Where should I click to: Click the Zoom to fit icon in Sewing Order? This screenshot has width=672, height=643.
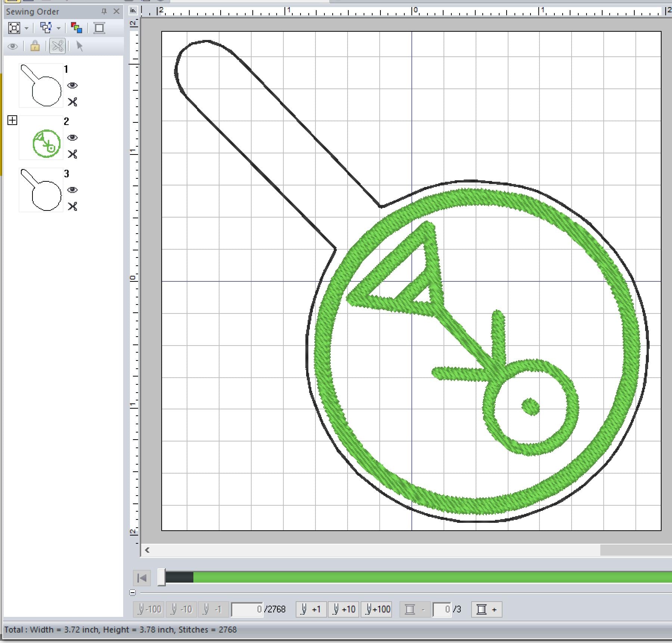(14, 28)
